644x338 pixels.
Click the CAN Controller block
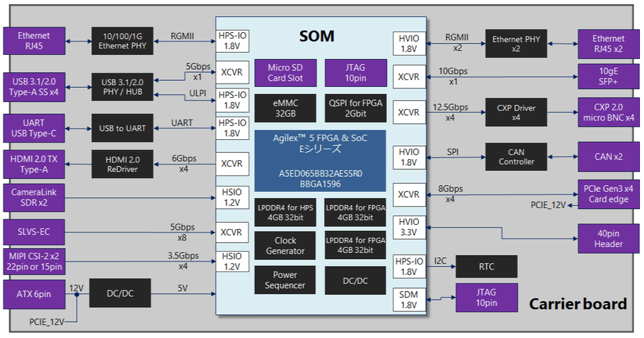(517, 157)
